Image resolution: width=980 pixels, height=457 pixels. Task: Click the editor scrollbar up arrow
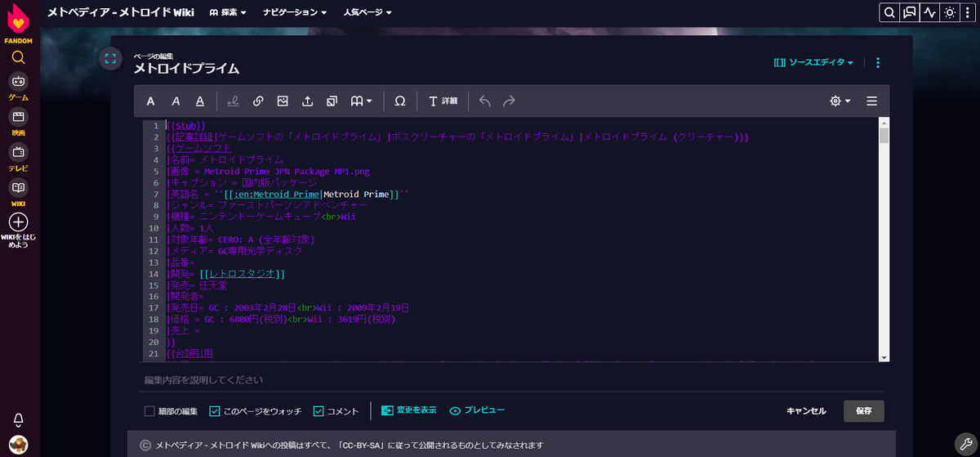[x=884, y=123]
